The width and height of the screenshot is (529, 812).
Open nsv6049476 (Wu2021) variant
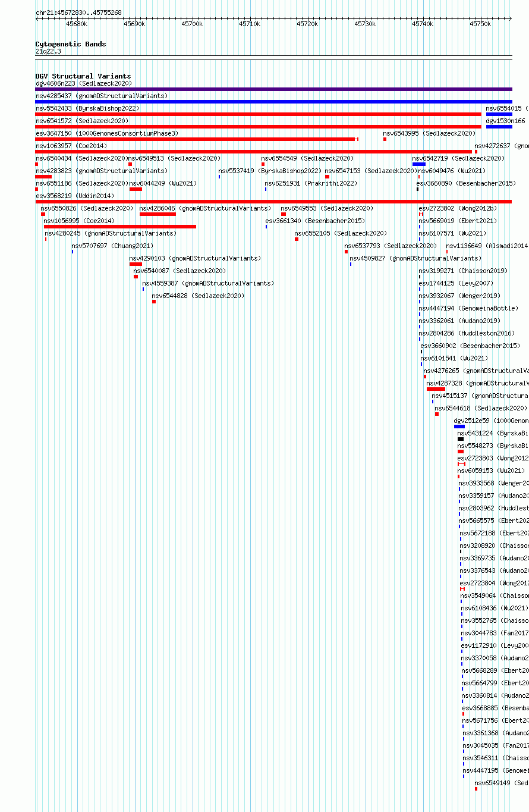click(x=452, y=171)
